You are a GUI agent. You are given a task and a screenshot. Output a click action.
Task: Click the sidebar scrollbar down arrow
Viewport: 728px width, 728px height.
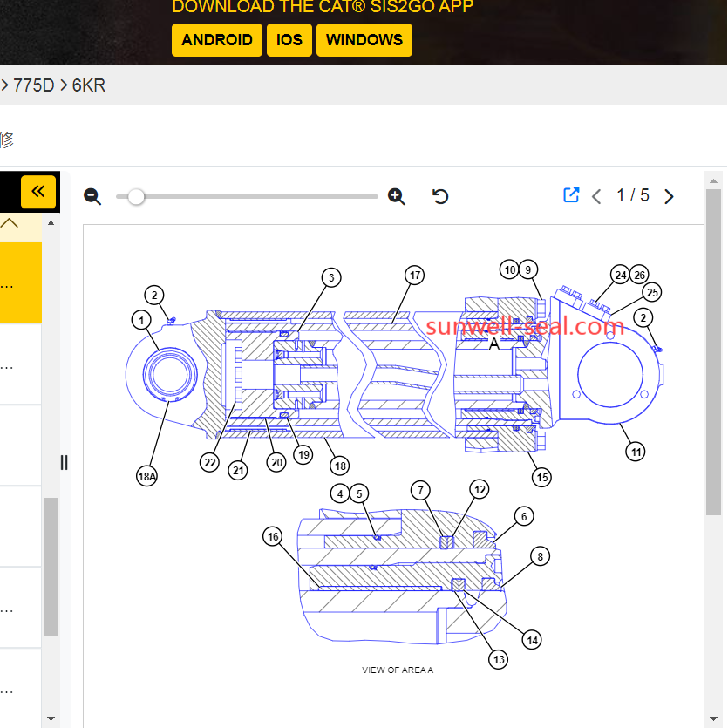pos(51,718)
